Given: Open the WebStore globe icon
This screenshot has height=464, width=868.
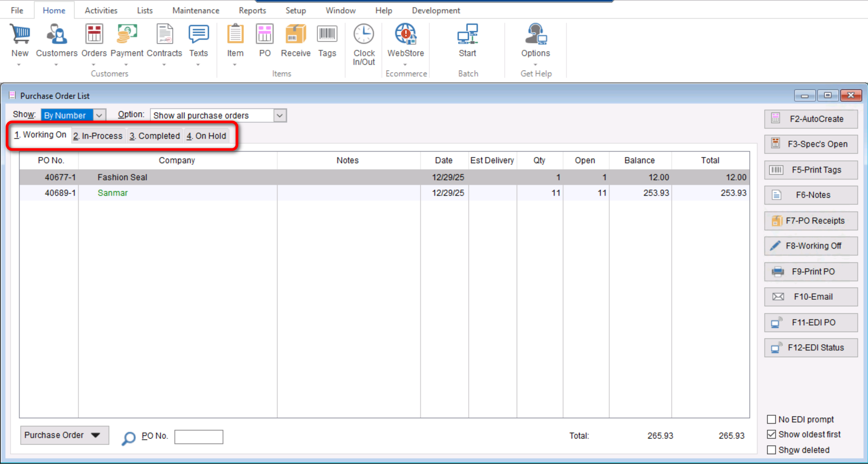Looking at the screenshot, I should (405, 35).
